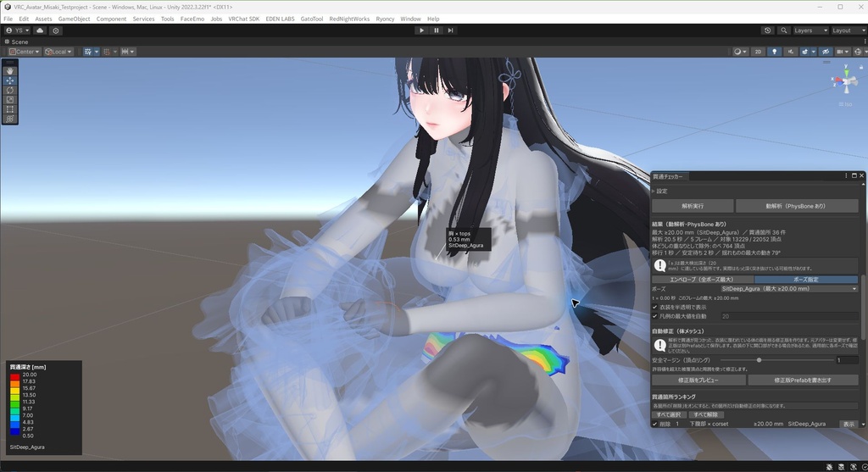Screen dimensions: 868x472
Task: Select the Move tool
Action: point(10,81)
